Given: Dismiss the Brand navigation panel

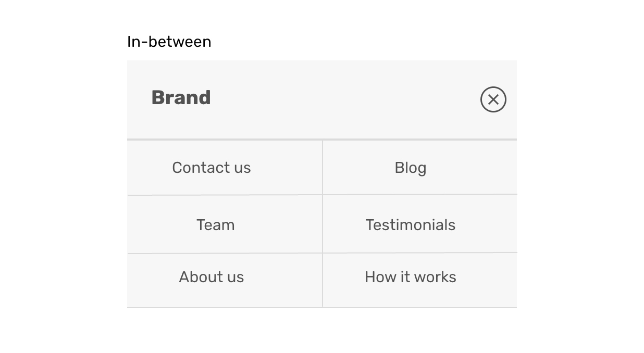Looking at the screenshot, I should 493,99.
